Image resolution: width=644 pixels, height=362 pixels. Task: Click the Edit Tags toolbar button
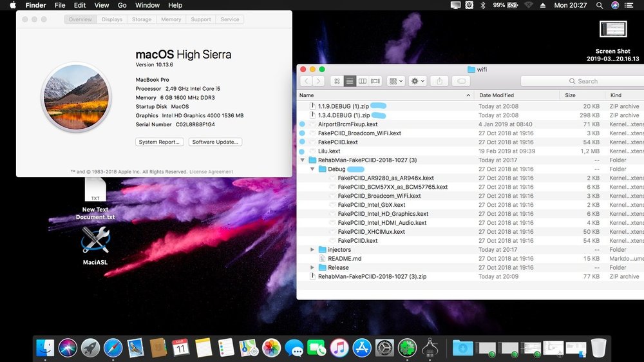460,81
